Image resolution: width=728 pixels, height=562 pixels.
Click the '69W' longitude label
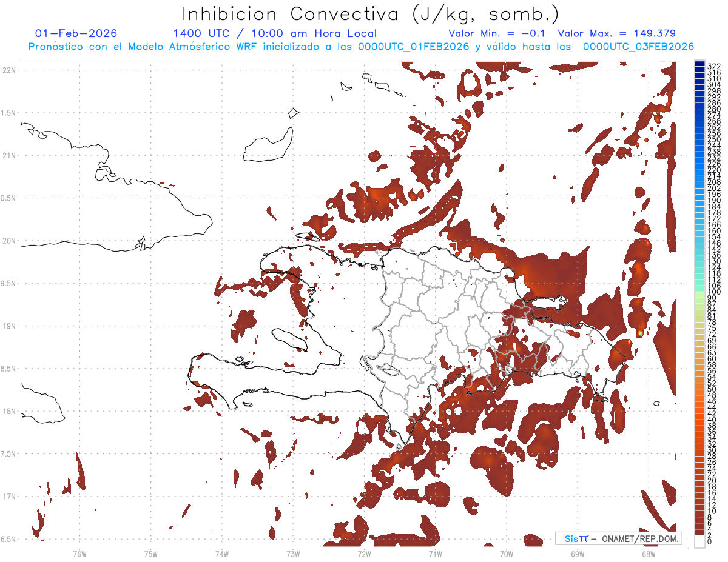[x=578, y=554]
